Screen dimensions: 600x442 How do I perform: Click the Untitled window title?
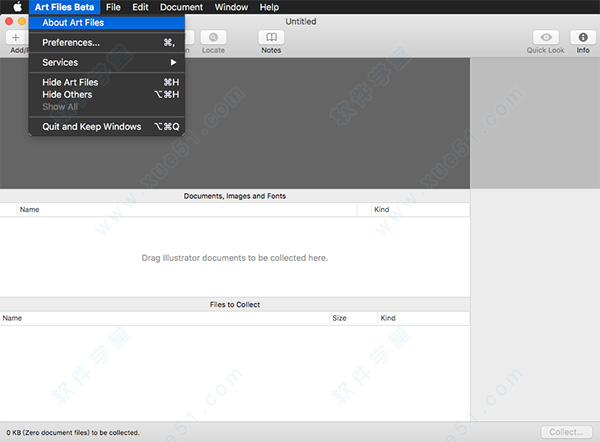pos(301,21)
